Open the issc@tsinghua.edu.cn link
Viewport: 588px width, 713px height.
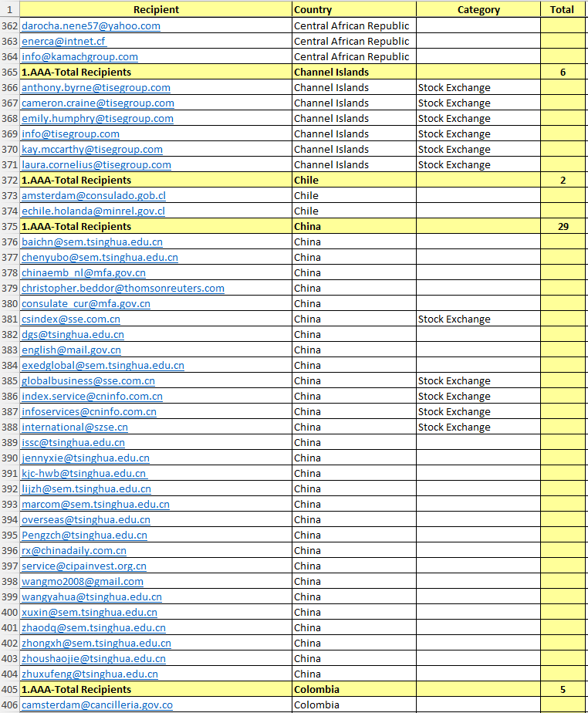click(73, 444)
